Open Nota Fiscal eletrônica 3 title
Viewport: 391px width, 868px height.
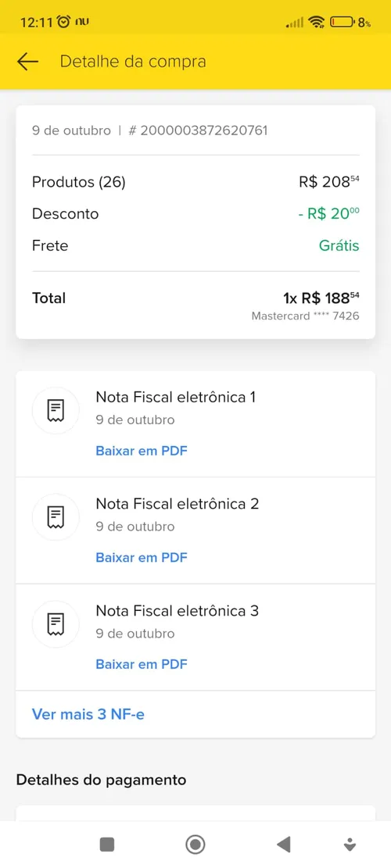(x=178, y=611)
